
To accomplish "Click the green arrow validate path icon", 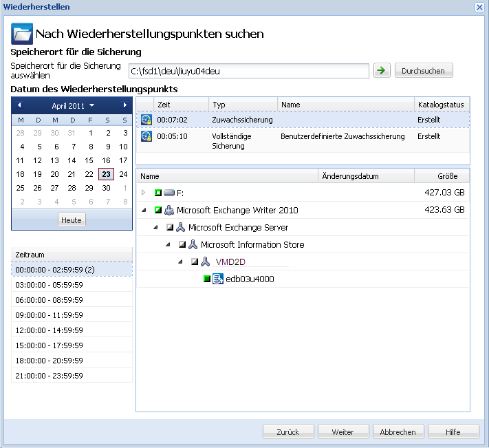I will (x=381, y=70).
